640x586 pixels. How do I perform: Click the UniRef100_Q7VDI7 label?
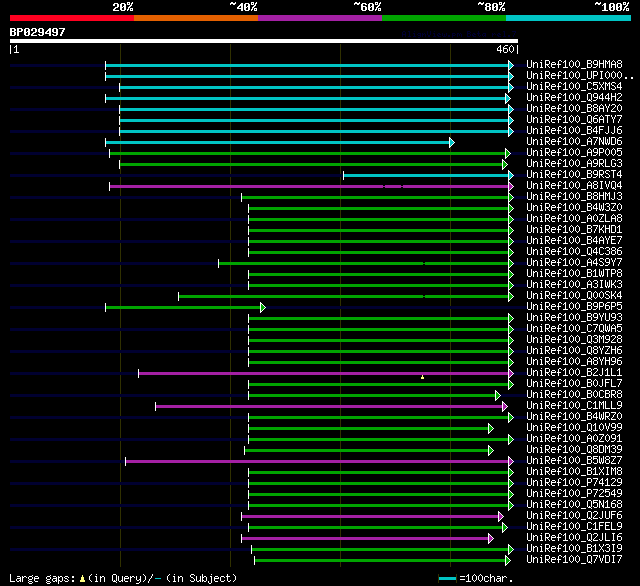574,560
